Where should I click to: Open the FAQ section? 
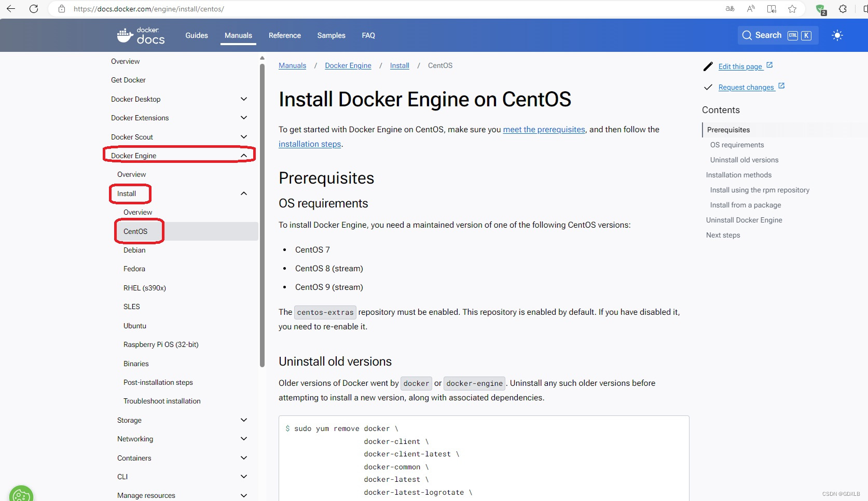click(x=368, y=35)
